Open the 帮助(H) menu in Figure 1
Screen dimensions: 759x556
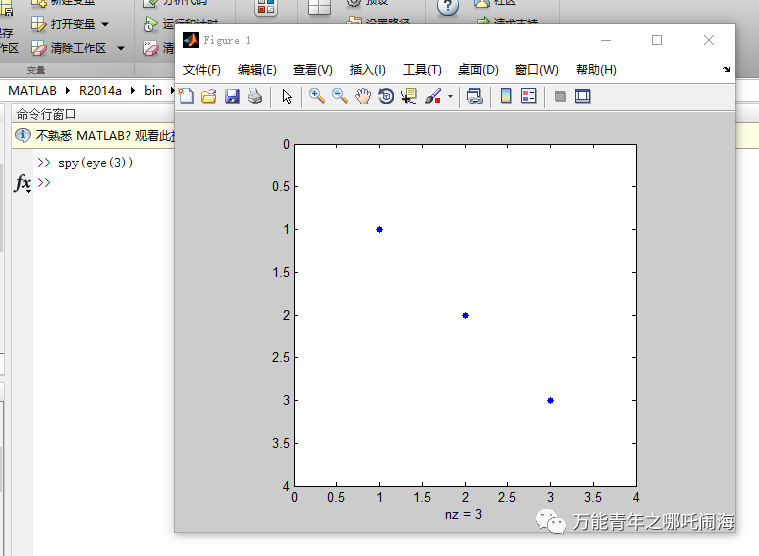(596, 70)
